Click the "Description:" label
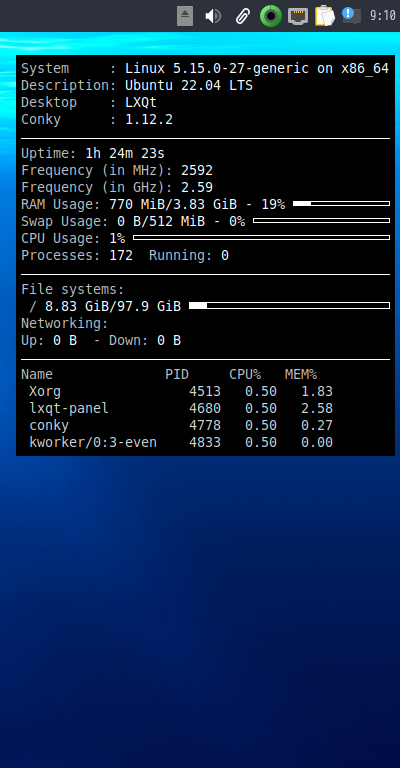Image resolution: width=400 pixels, height=768 pixels. click(x=69, y=85)
